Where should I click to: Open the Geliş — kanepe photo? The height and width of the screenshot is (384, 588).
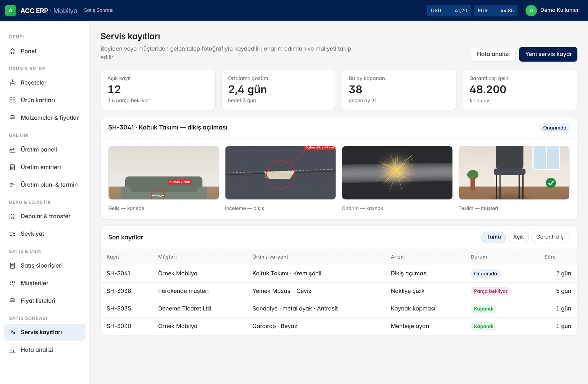(164, 173)
